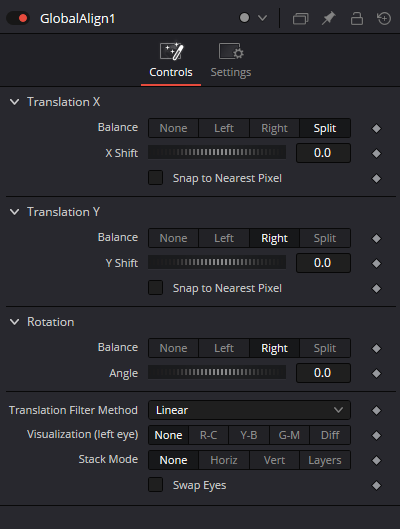400x529 pixels.
Task: Switch to the Settings tab
Action: 231,61
